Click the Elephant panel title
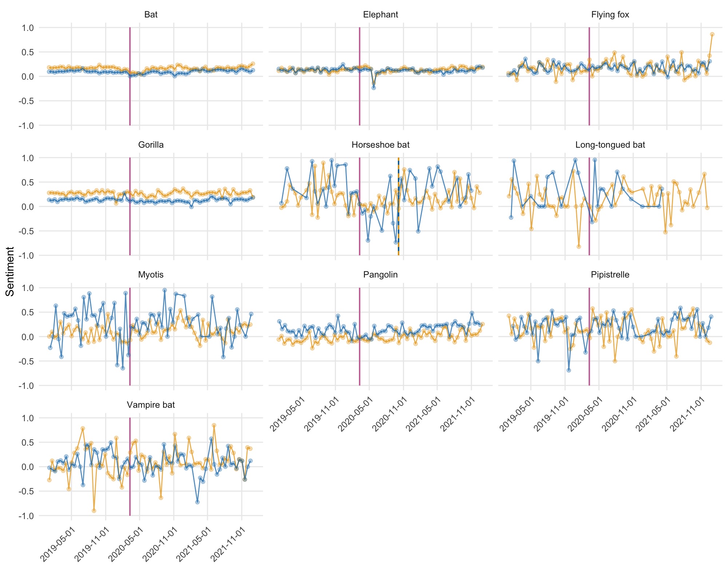 (x=380, y=15)
